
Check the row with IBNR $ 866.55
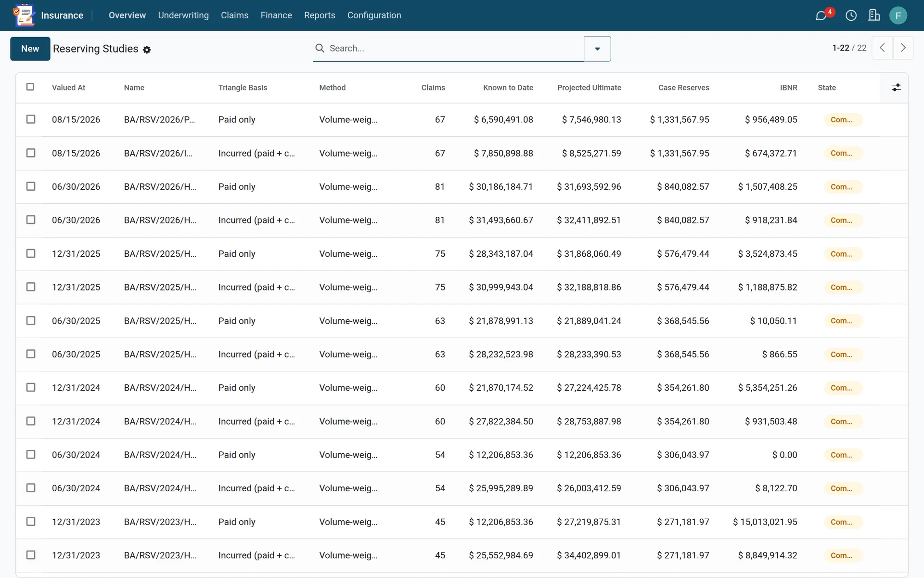pyautogui.click(x=31, y=354)
